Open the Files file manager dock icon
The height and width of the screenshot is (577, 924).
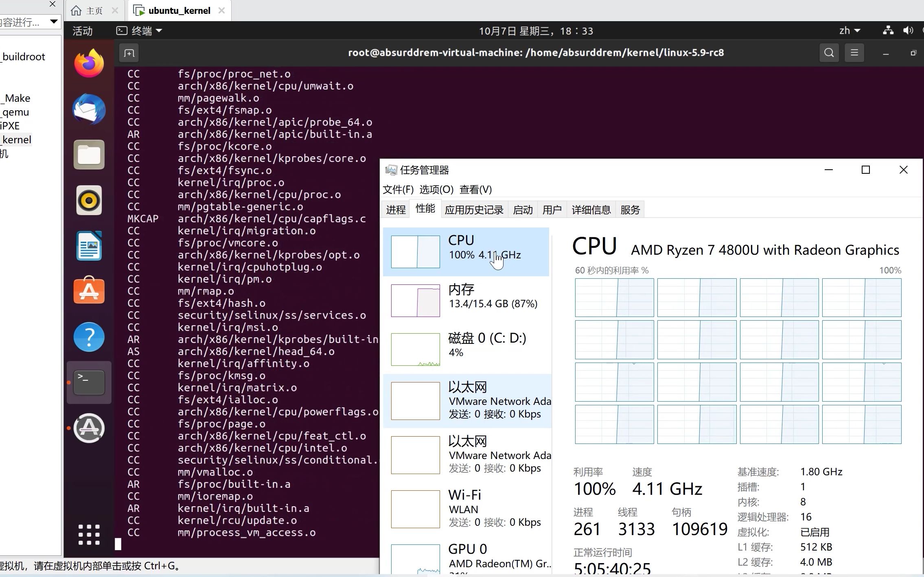pyautogui.click(x=88, y=155)
